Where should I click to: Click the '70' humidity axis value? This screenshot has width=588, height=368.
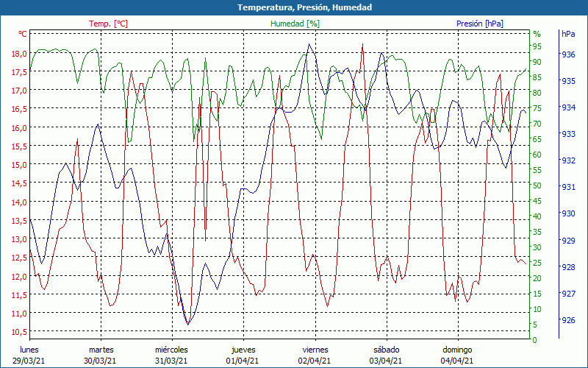click(x=537, y=124)
